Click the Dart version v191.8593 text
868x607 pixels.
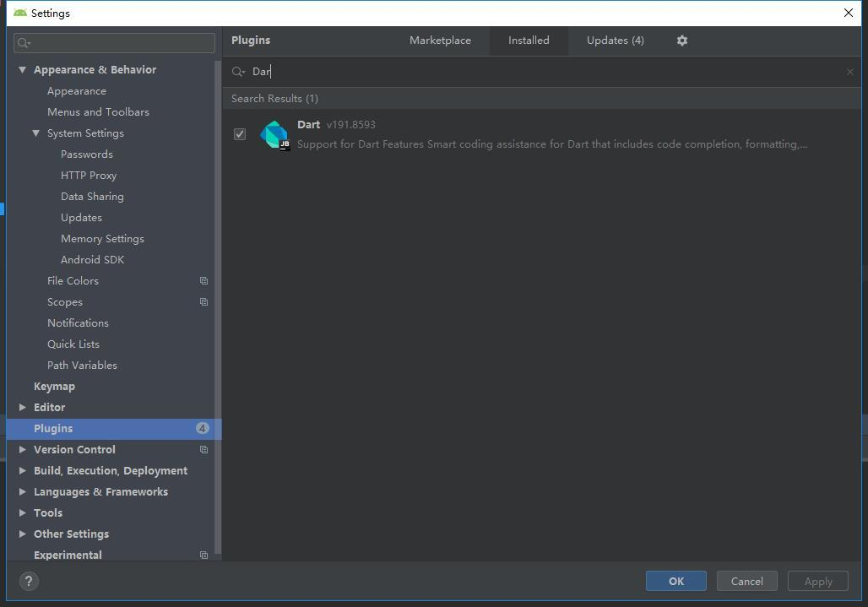[x=351, y=124]
